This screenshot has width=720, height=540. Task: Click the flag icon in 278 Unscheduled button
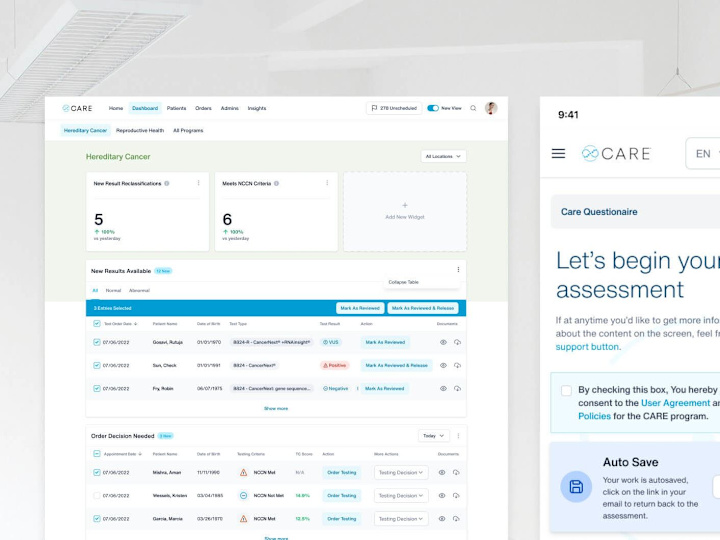point(374,108)
